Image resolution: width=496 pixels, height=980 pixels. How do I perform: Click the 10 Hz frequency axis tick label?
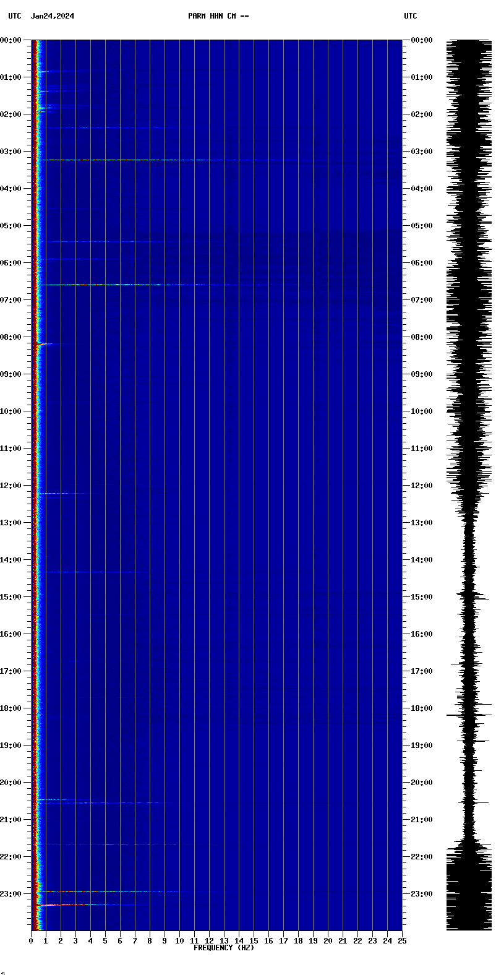179,941
